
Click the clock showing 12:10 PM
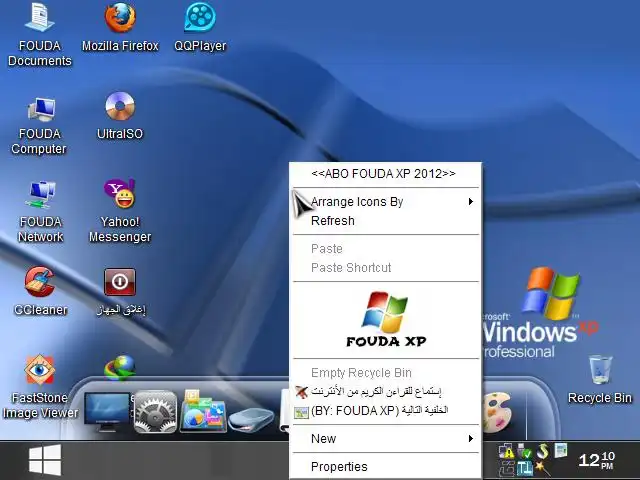tap(597, 460)
